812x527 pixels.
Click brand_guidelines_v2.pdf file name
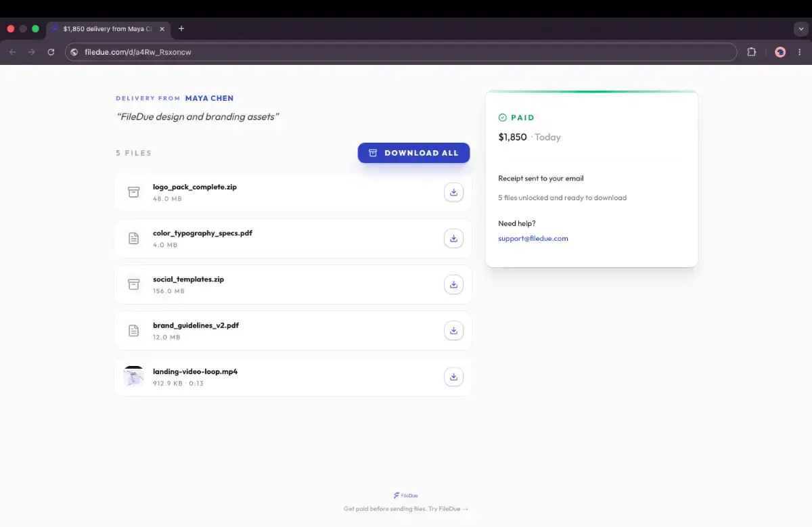click(196, 325)
